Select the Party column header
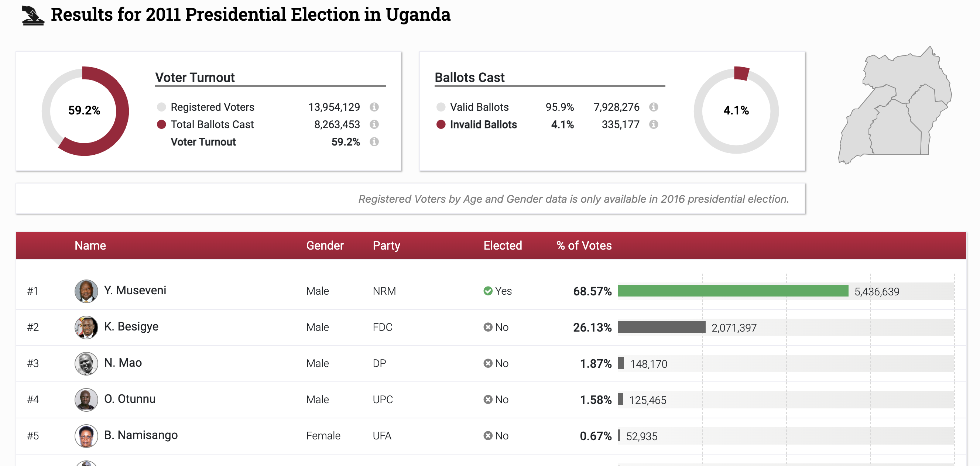This screenshot has width=980, height=466. [386, 245]
